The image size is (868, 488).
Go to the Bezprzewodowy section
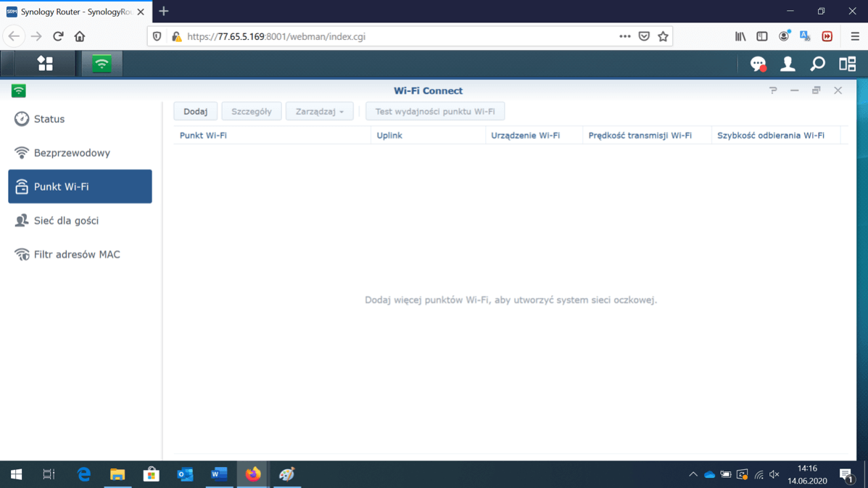72,153
